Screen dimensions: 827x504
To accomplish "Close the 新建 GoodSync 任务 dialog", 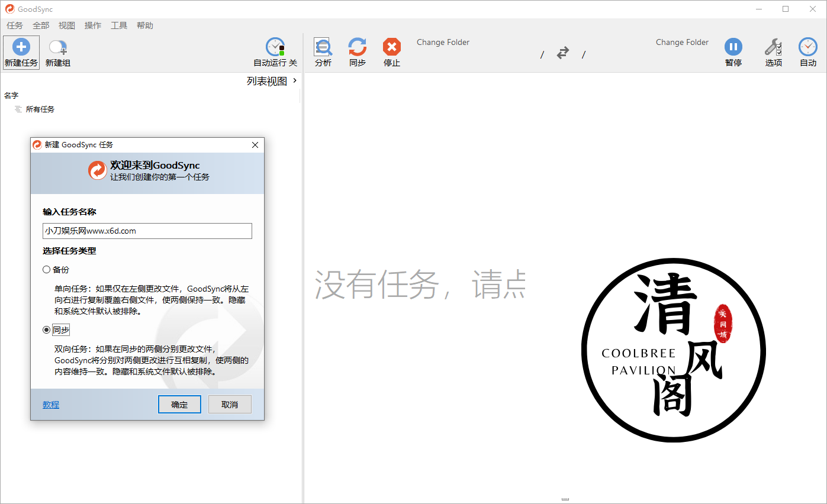I will pos(255,145).
